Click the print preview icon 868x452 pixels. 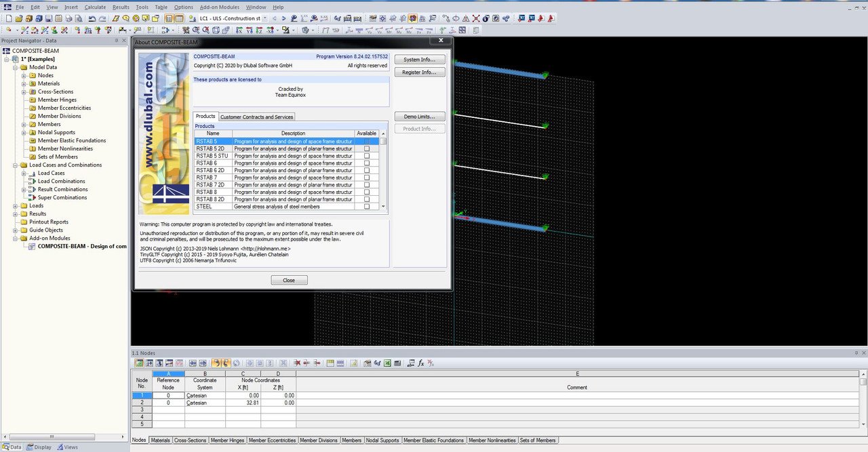click(x=79, y=18)
